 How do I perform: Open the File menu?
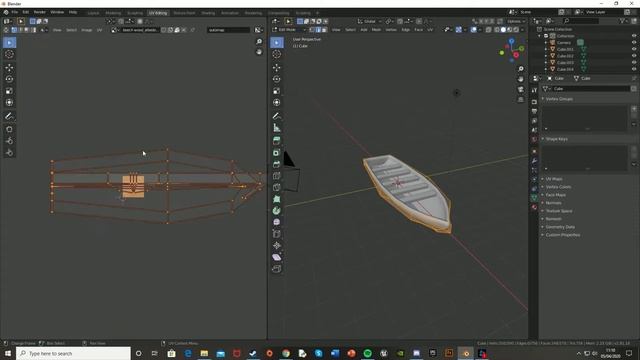point(15,12)
